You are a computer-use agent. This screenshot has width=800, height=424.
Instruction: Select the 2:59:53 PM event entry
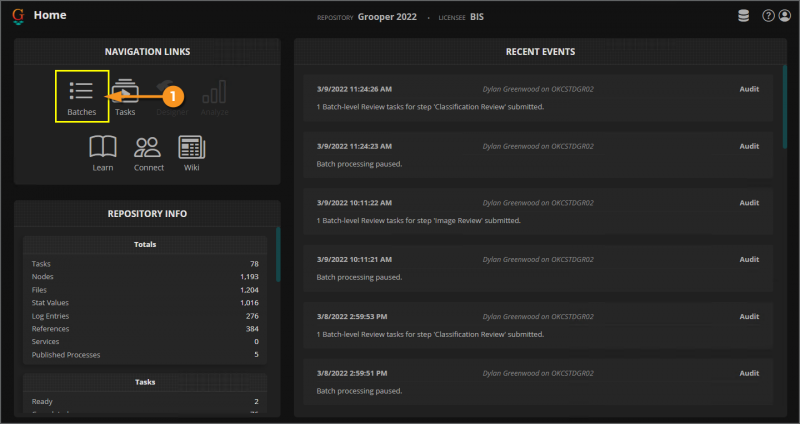click(x=538, y=325)
